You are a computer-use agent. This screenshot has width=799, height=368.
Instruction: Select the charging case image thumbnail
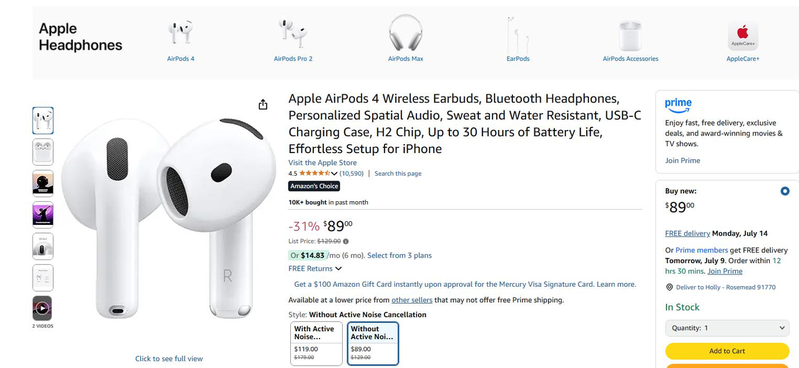point(43,152)
